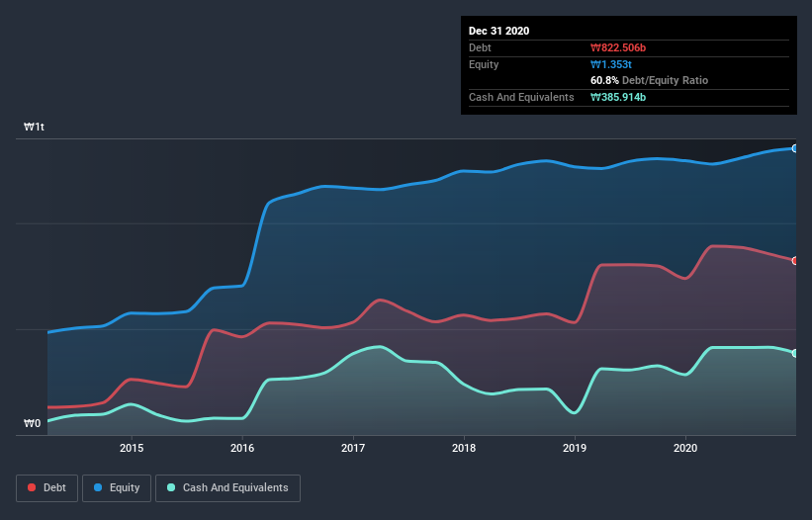Select the Cash endpoint marker at Dec 2020
This screenshot has height=520, width=812.
[795, 353]
